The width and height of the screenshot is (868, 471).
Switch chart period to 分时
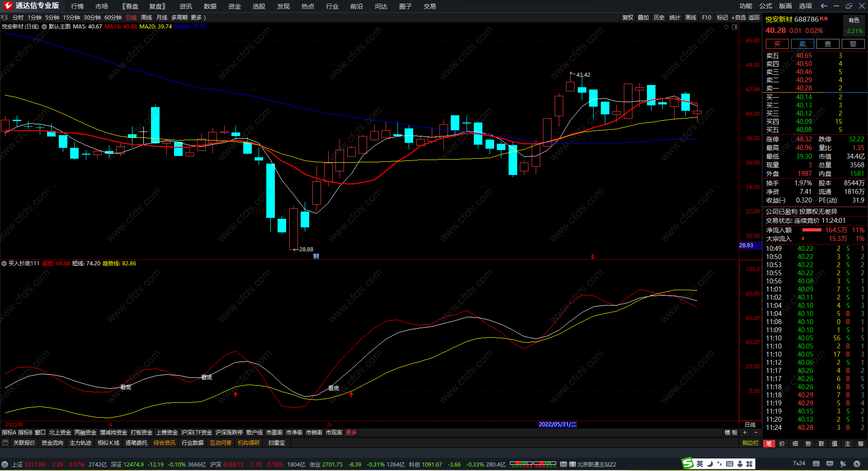(18, 18)
